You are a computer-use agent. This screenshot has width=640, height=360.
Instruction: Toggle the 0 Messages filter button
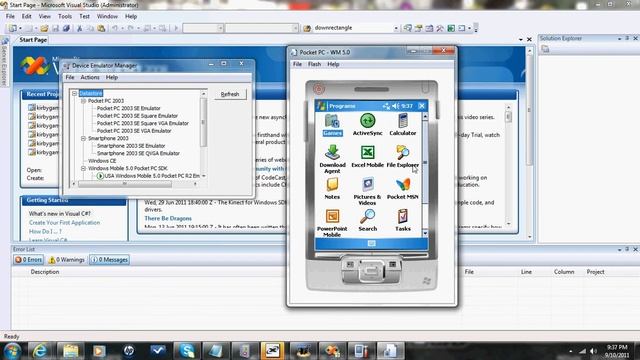[109, 260]
